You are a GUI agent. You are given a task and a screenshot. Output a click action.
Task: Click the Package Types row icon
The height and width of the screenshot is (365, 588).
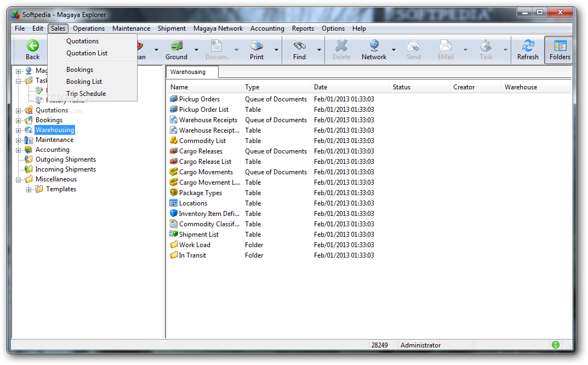(x=174, y=192)
